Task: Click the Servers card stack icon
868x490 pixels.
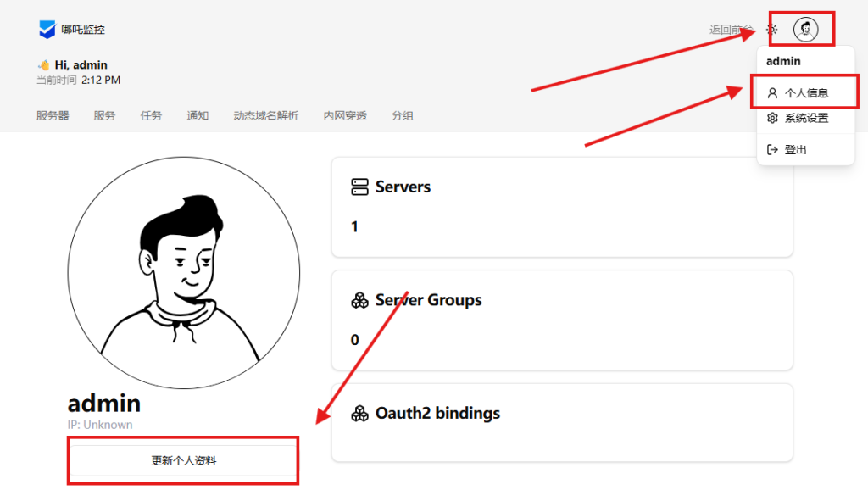Action: pos(359,187)
